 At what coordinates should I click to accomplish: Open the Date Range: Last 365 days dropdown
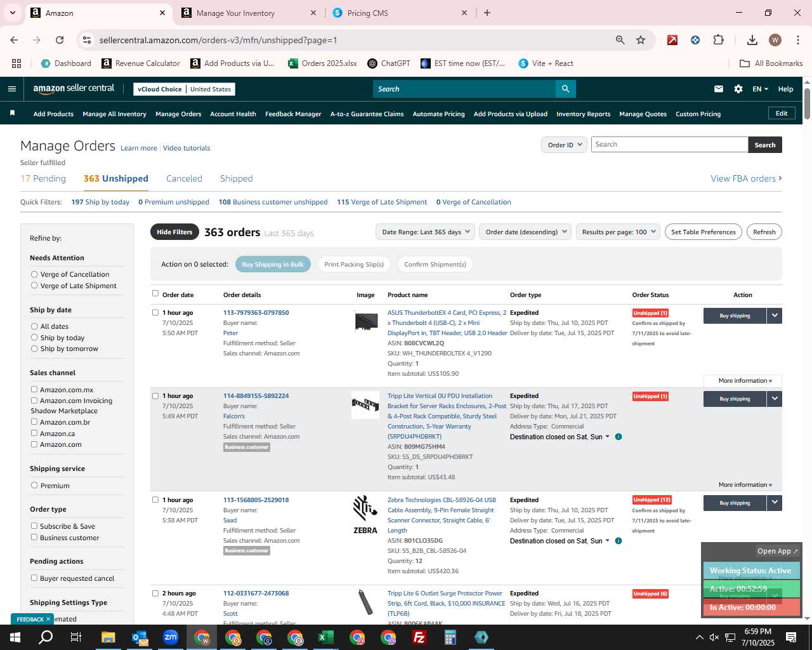425,232
